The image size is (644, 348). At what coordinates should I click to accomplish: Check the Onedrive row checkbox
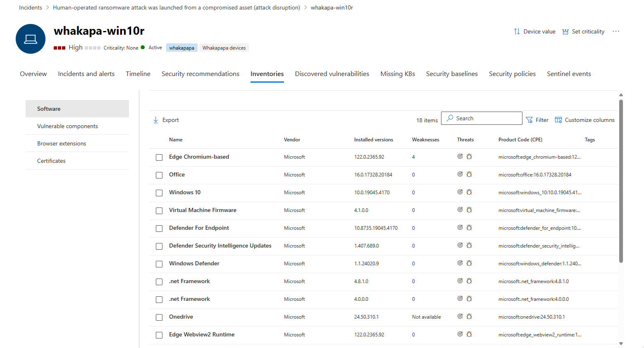point(159,317)
